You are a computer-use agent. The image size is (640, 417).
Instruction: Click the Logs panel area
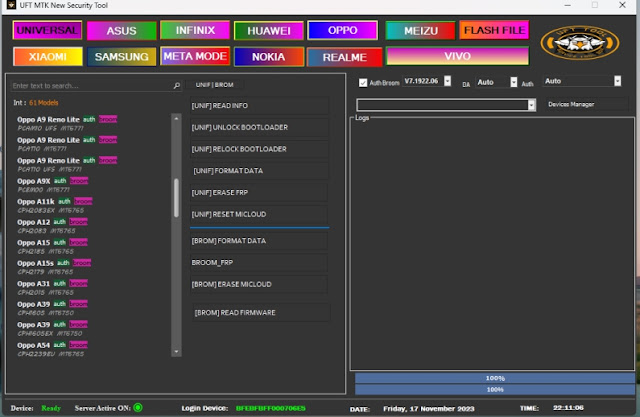click(x=492, y=245)
